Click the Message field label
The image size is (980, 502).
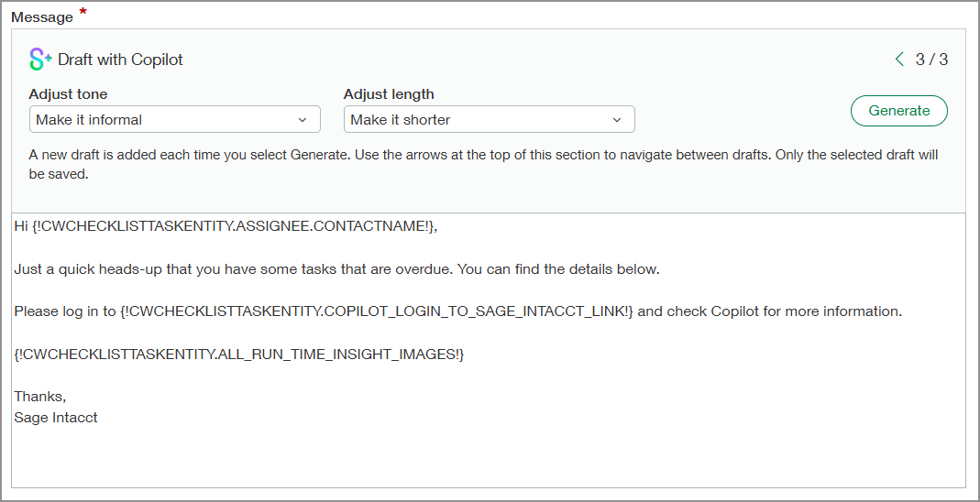[42, 17]
